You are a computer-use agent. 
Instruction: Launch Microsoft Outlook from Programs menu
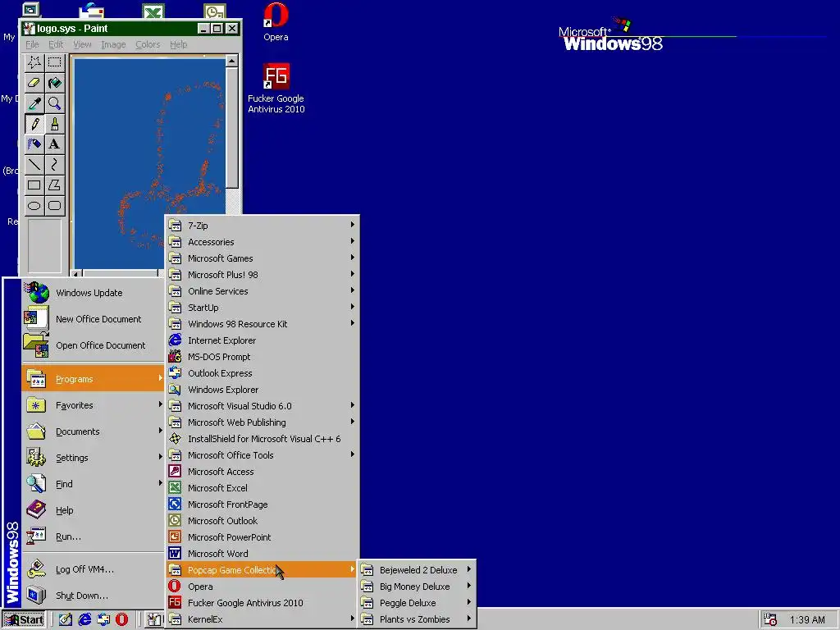click(x=262, y=521)
